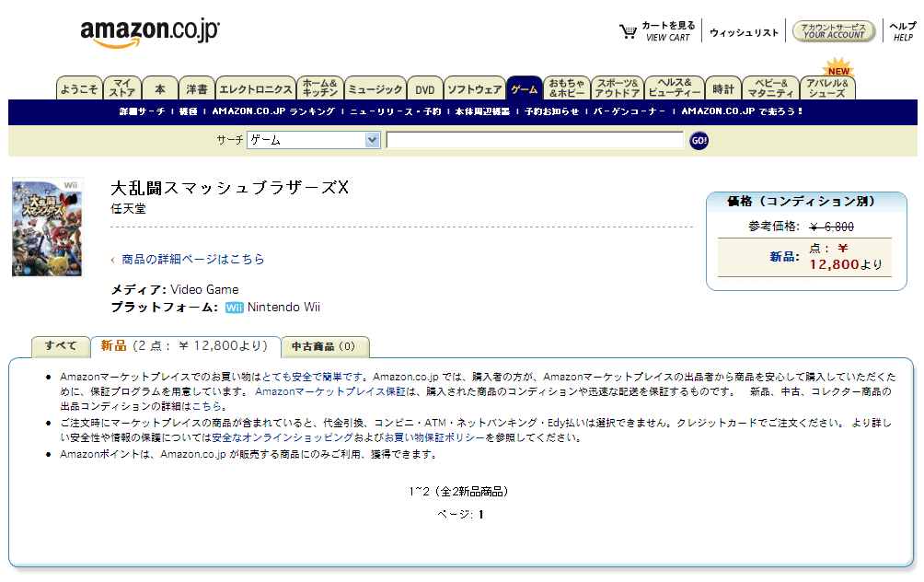Screen dimensions: 924x582
Task: Click 新品 link in price box
Action: (x=784, y=257)
